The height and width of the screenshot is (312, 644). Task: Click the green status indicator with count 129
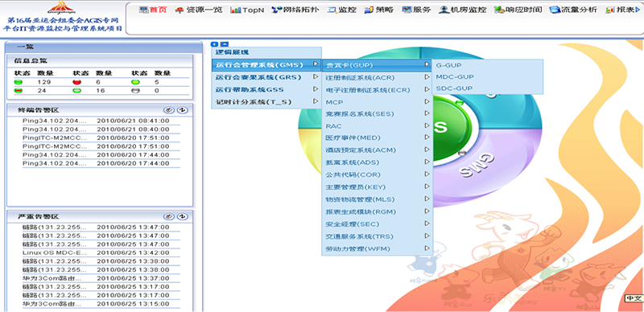pyautogui.click(x=19, y=82)
